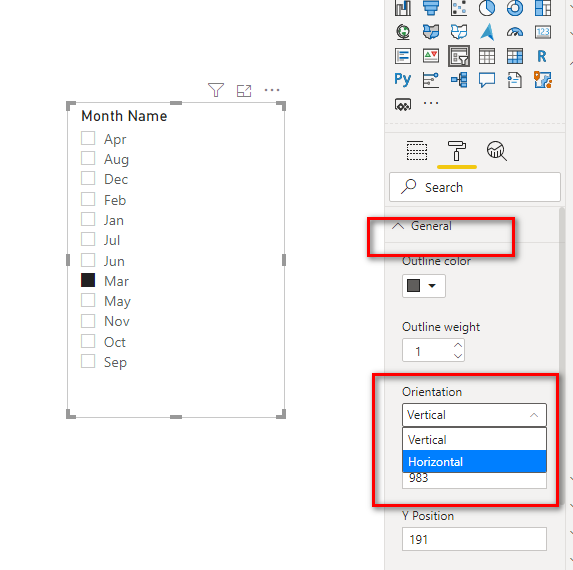Add the Decomposition tree visual

[459, 80]
